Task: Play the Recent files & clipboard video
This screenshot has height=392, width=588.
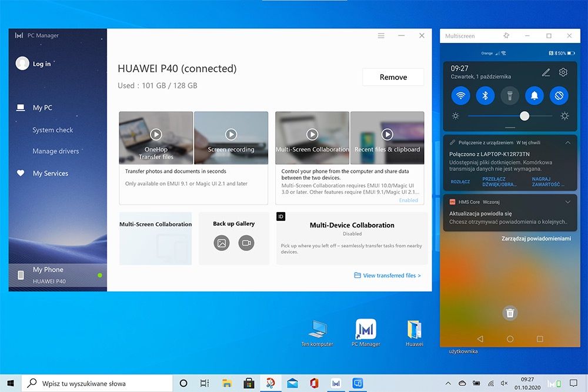Action: tap(387, 134)
